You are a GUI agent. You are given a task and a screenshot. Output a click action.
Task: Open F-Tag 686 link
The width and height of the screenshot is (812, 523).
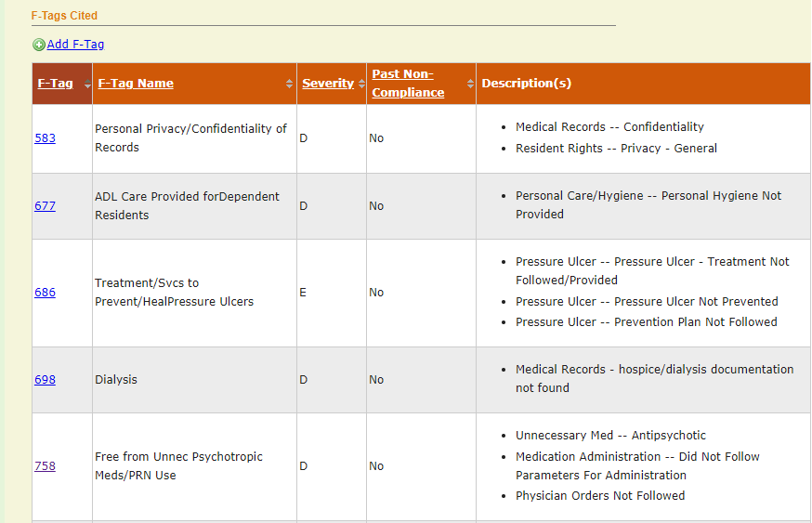click(x=45, y=293)
